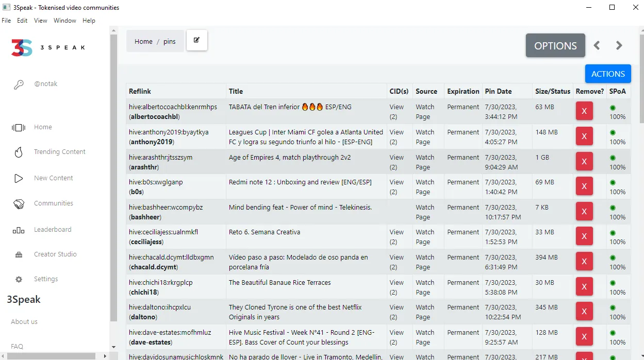Open the Window menu
Screen dimensions: 644x360
click(65, 21)
